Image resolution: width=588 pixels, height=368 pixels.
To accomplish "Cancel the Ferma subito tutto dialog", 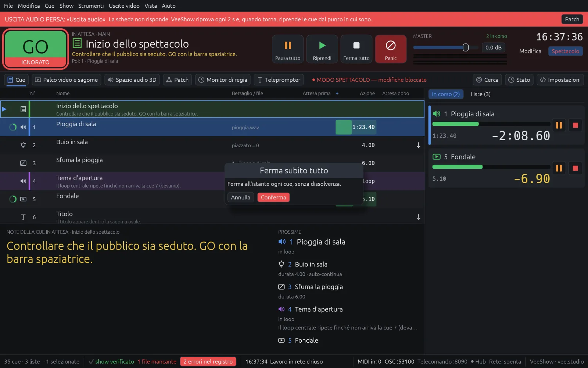I will (240, 197).
